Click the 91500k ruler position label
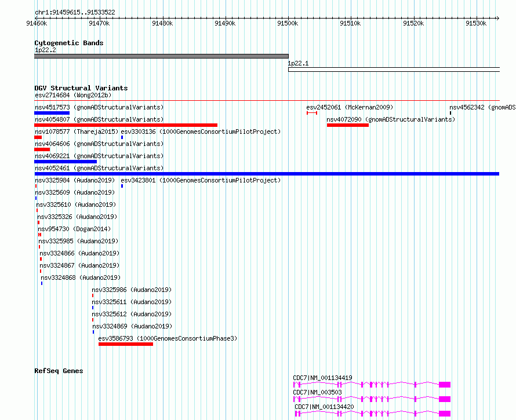Viewport: 516px width, 420px height. (288, 23)
